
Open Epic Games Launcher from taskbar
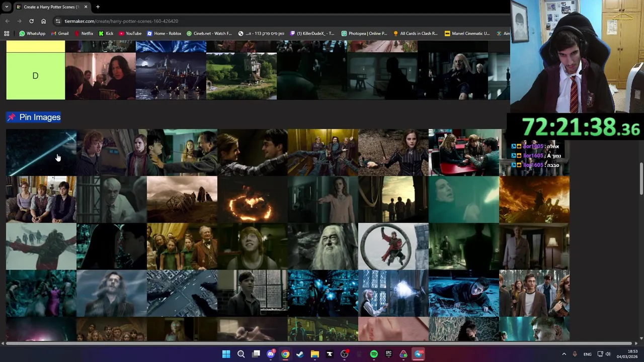coord(388,354)
